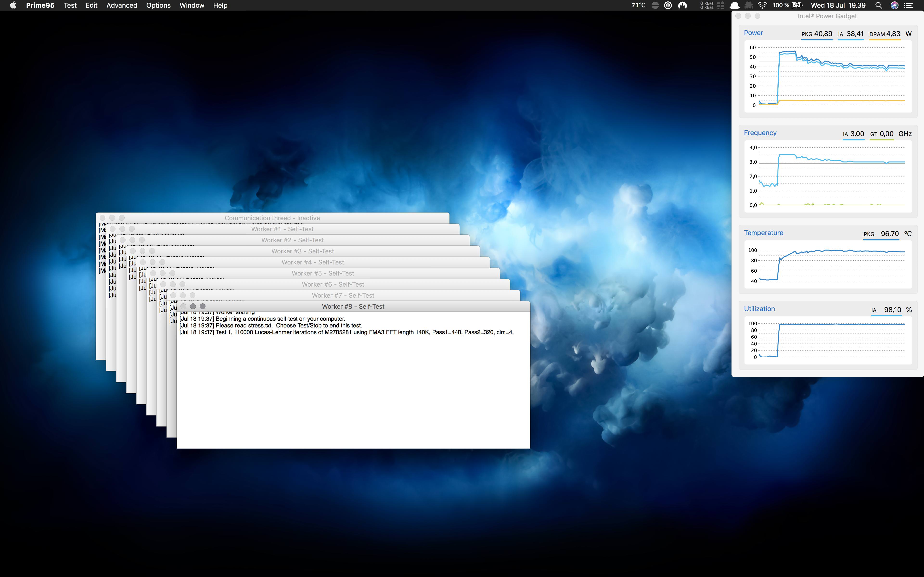Bring Worker #3 - Self-Test window forward
The width and height of the screenshot is (924, 577).
[302, 251]
